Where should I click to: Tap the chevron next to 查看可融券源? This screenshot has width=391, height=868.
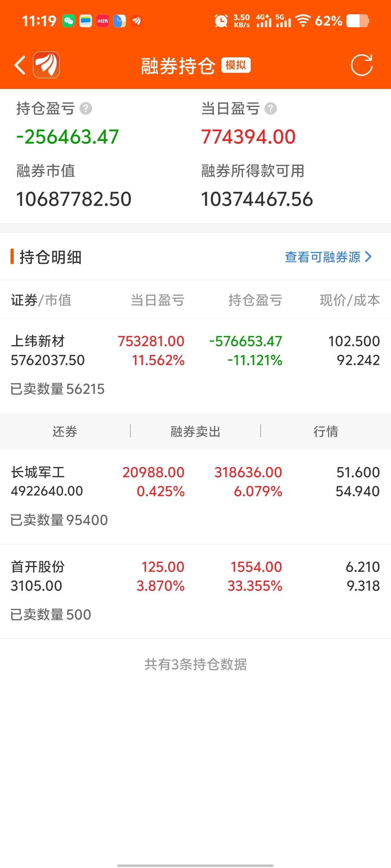click(368, 257)
